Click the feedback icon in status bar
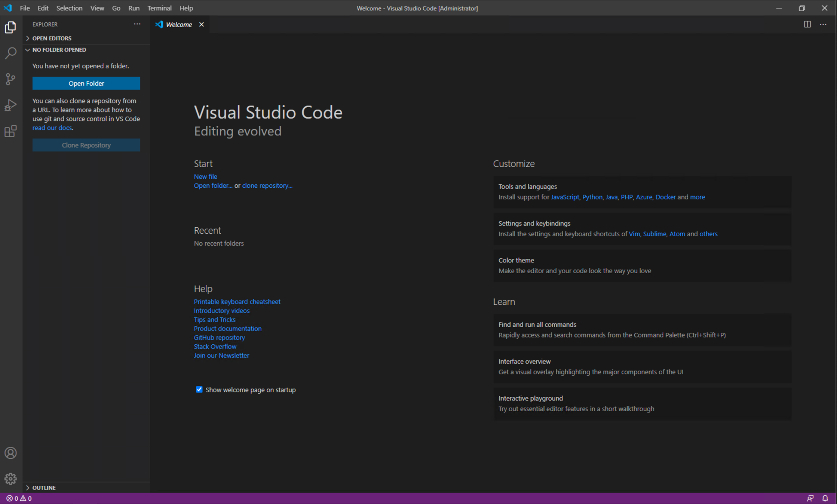Viewport: 837px width, 504px height. tap(810, 498)
